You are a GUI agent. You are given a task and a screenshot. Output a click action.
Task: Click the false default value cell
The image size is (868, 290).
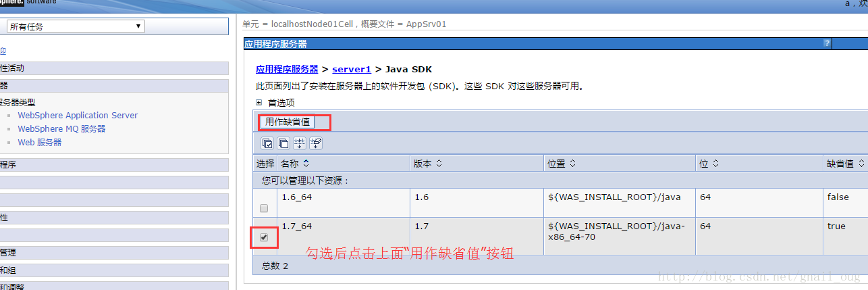tap(846, 202)
